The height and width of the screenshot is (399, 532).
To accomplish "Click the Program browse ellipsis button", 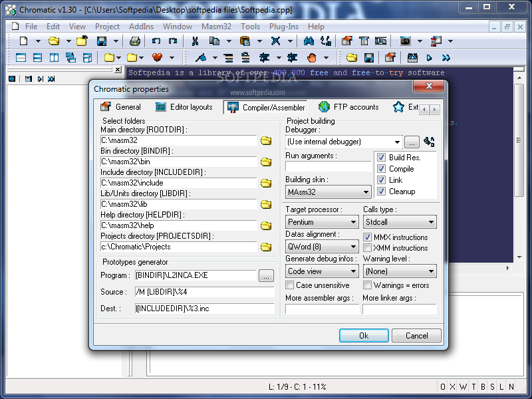I will pos(266,275).
